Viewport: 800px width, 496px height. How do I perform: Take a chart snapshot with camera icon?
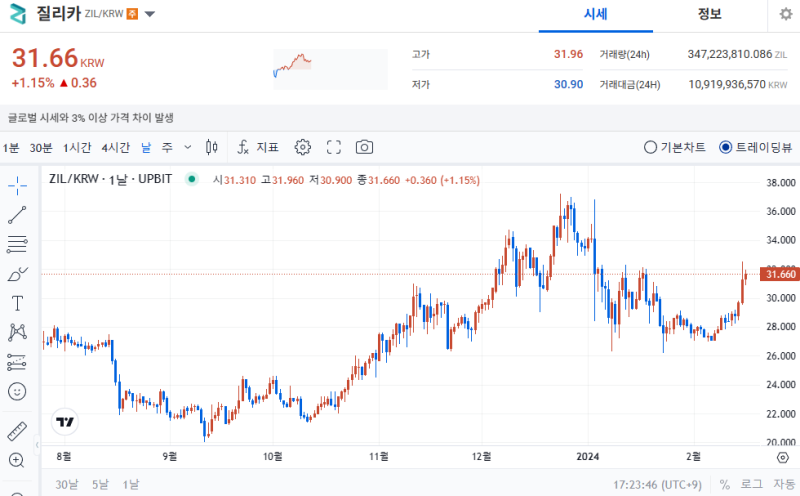pyautogui.click(x=364, y=147)
